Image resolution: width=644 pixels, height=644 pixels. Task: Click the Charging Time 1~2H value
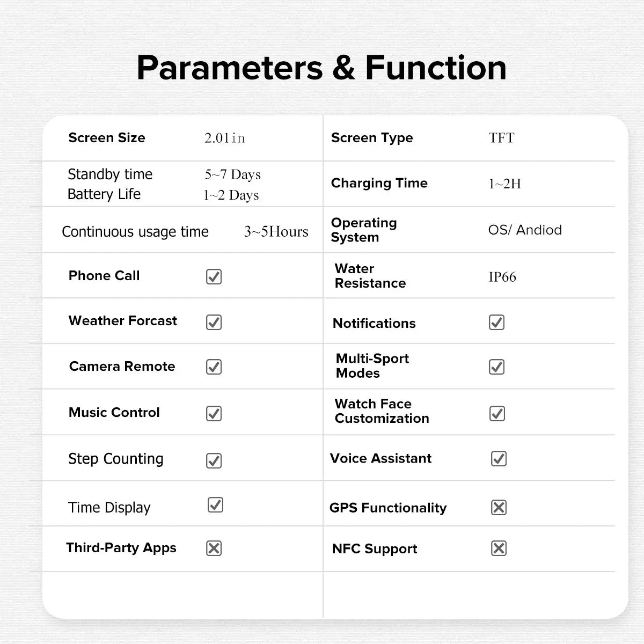(x=504, y=184)
